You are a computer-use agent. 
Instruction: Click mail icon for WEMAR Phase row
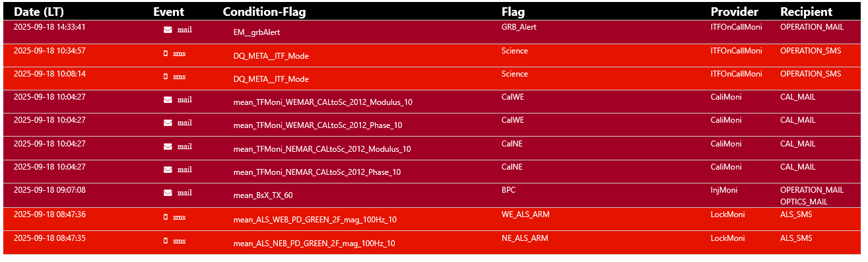tap(168, 123)
